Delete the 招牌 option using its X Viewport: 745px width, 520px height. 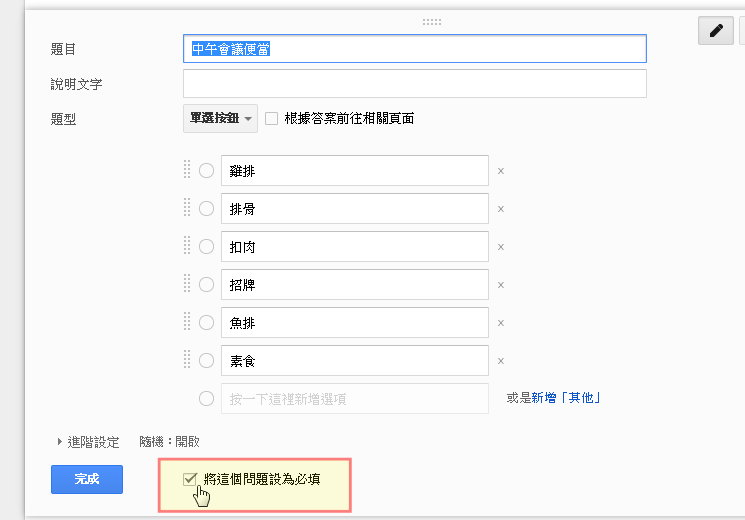click(x=501, y=285)
